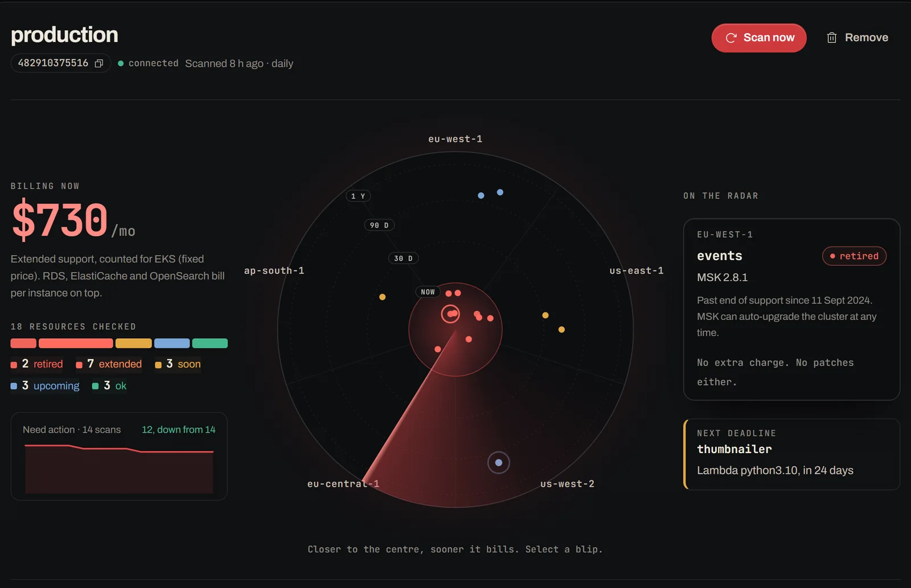Click the 'ON THE RADAR' heading
The height and width of the screenshot is (588, 911).
721,196
